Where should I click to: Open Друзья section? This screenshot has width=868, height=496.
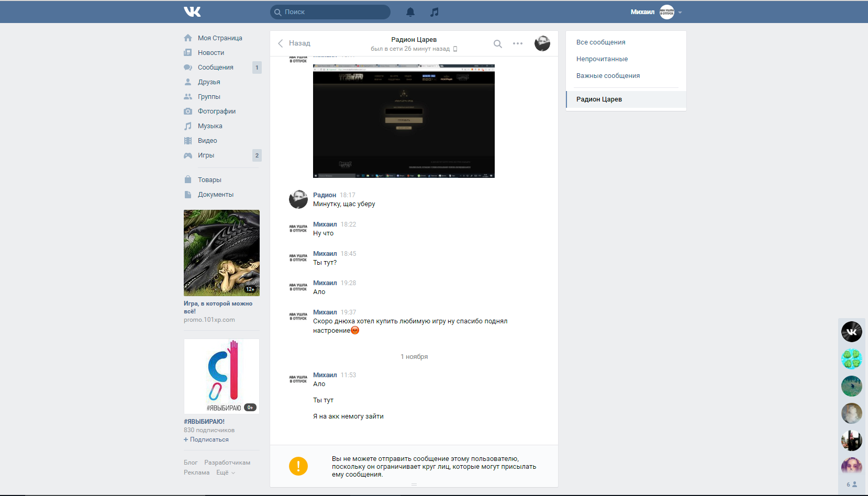point(209,82)
